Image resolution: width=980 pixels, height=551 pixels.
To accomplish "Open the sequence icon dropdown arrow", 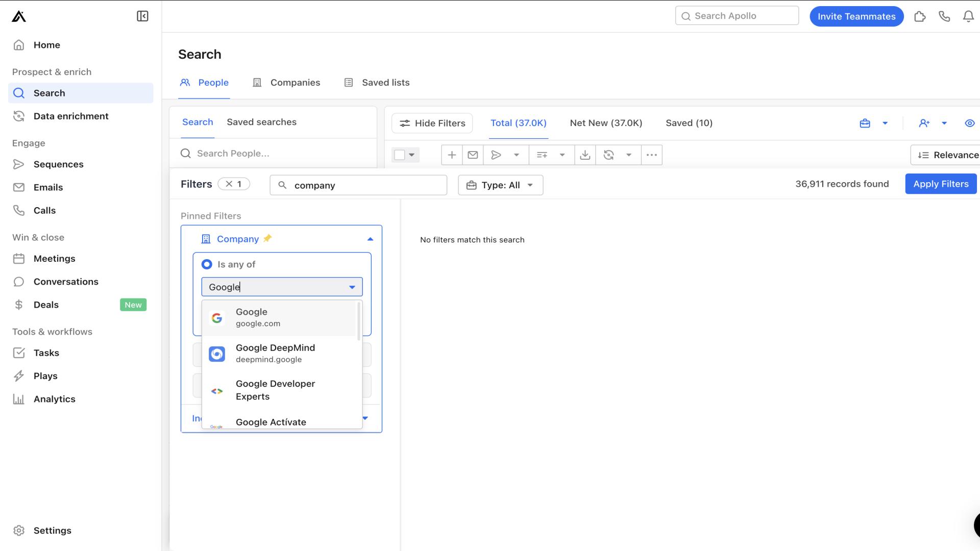I will pos(517,155).
